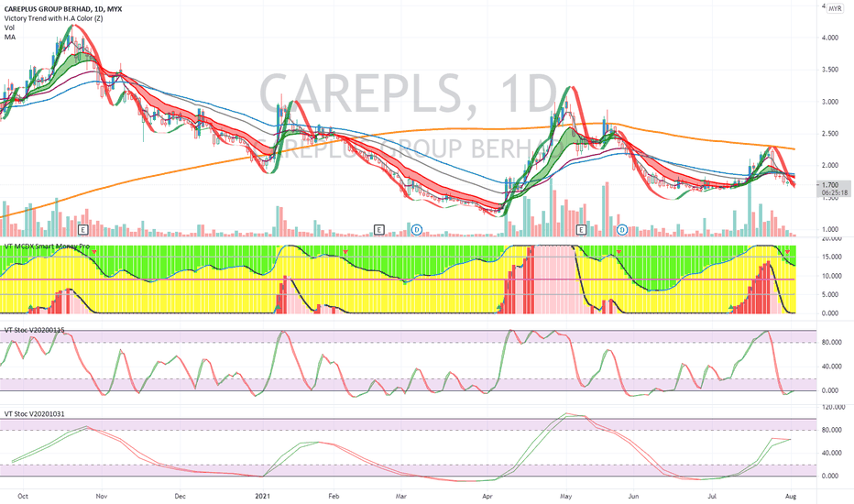Open the earnings marker between February and March
Image resolution: width=854 pixels, height=504 pixels.
point(378,229)
